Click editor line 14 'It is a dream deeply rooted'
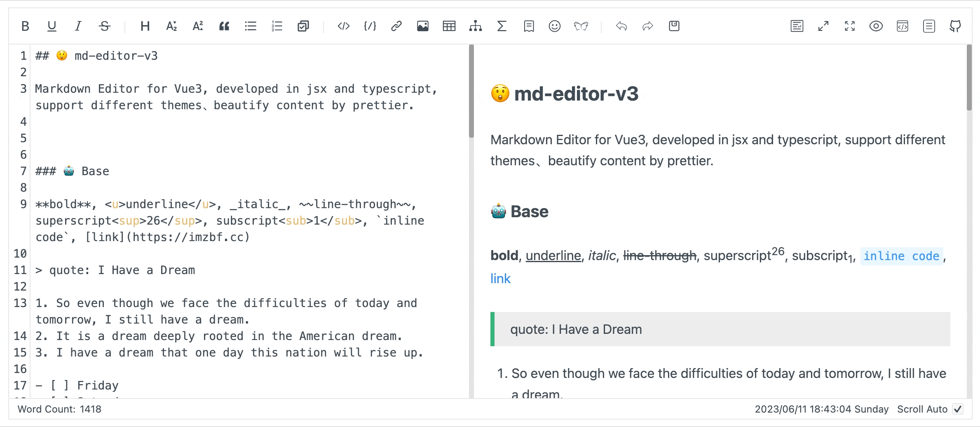 (219, 336)
